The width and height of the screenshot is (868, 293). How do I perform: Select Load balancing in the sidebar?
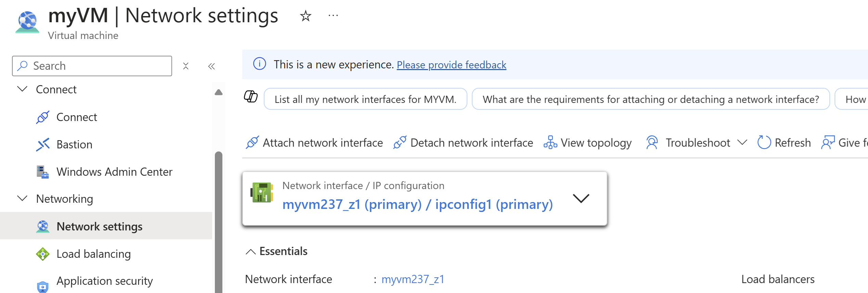(x=93, y=254)
